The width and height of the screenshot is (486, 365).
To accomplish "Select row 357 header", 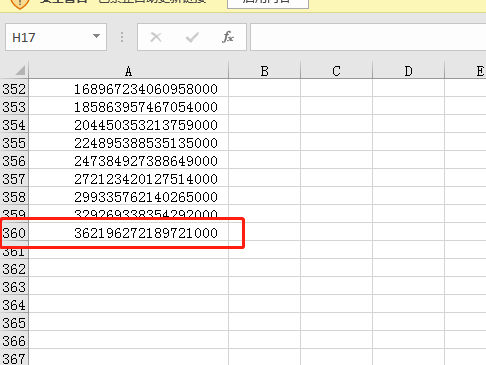I will (x=14, y=179).
